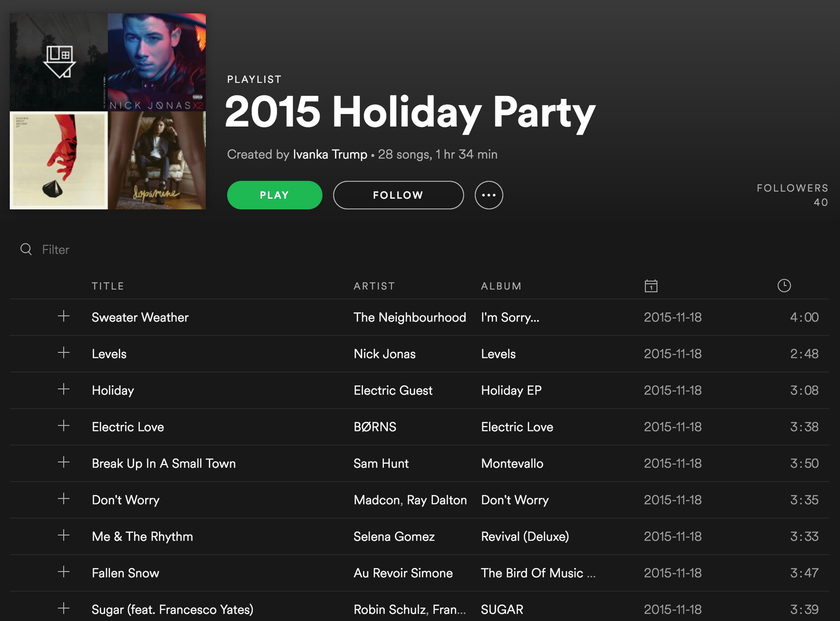Play the 2015 Holiday Party playlist

pos(274,195)
